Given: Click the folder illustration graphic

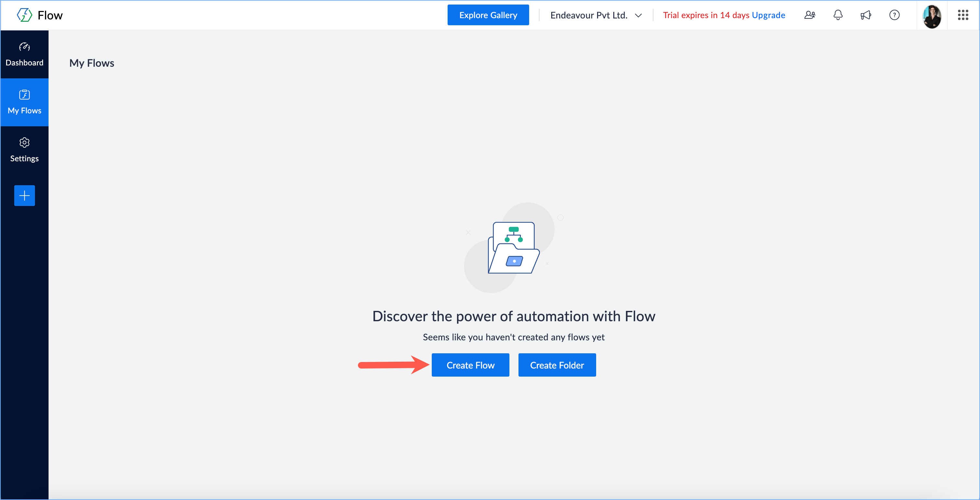Looking at the screenshot, I should [513, 248].
